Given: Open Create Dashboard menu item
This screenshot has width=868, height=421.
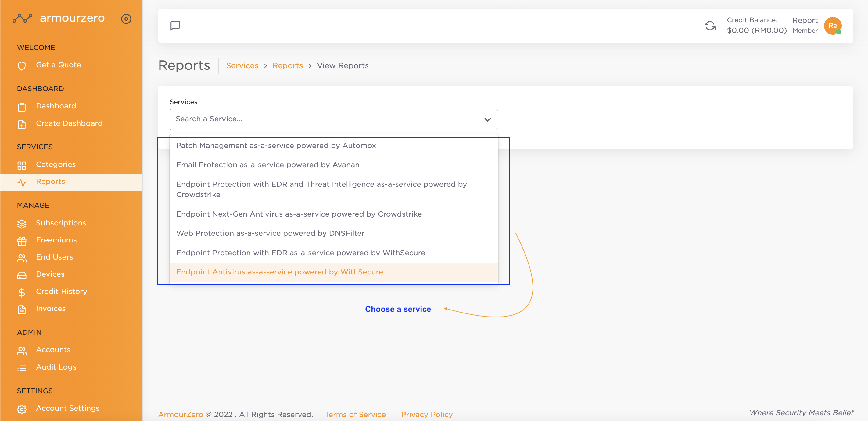Looking at the screenshot, I should (x=69, y=123).
